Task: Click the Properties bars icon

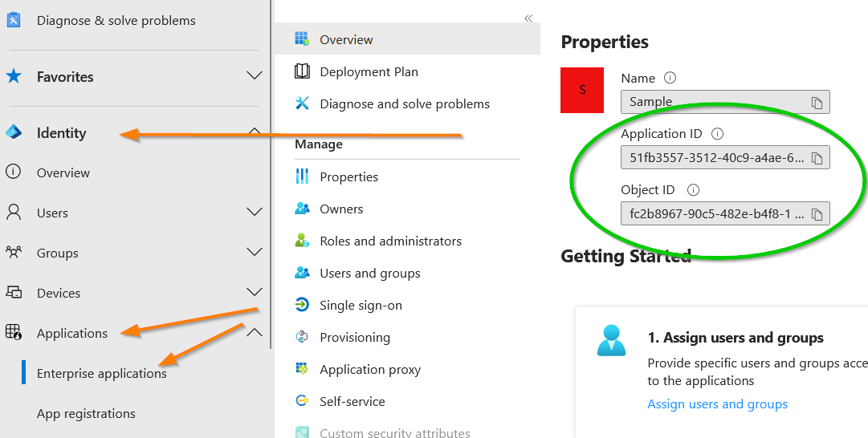Action: click(x=302, y=176)
